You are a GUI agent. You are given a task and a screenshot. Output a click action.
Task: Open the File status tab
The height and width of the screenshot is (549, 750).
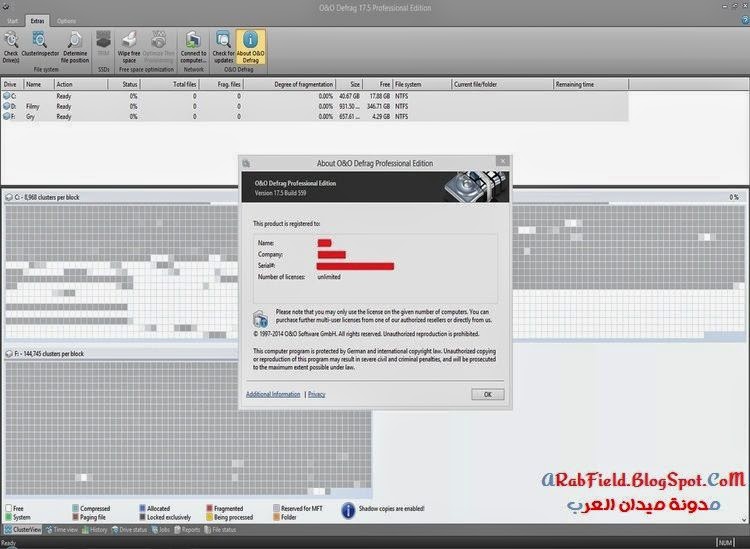click(x=220, y=530)
